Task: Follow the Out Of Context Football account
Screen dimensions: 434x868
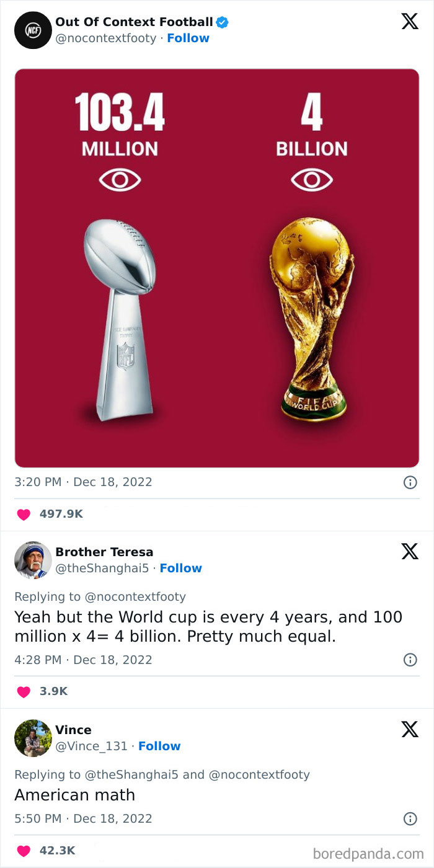Action: [x=188, y=38]
